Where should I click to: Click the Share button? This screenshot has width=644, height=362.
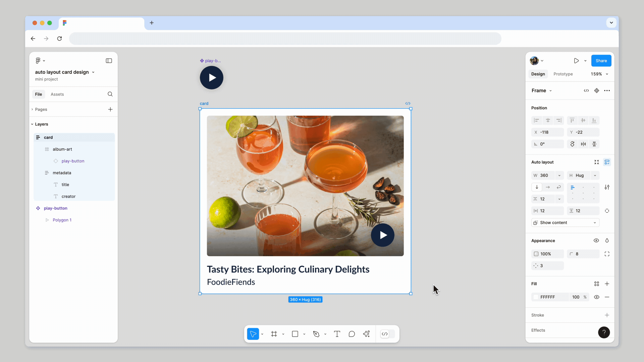(601, 61)
